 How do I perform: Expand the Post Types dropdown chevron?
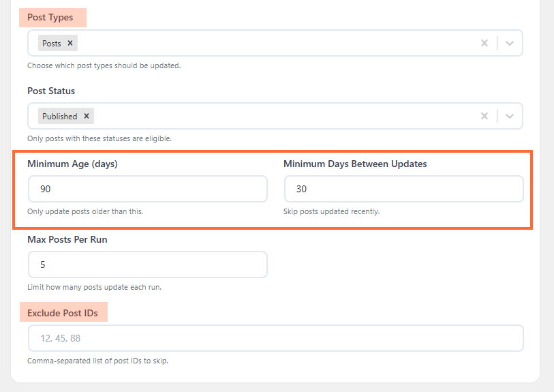[x=509, y=43]
